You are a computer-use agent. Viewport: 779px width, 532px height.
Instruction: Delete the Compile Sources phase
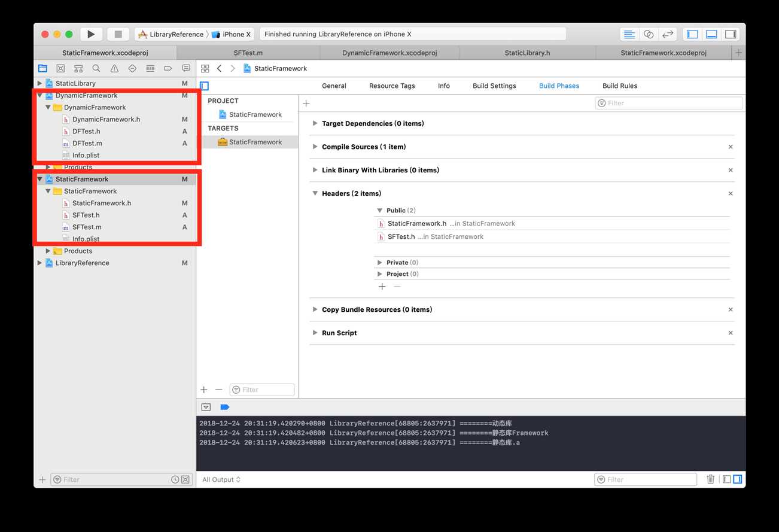click(x=731, y=147)
